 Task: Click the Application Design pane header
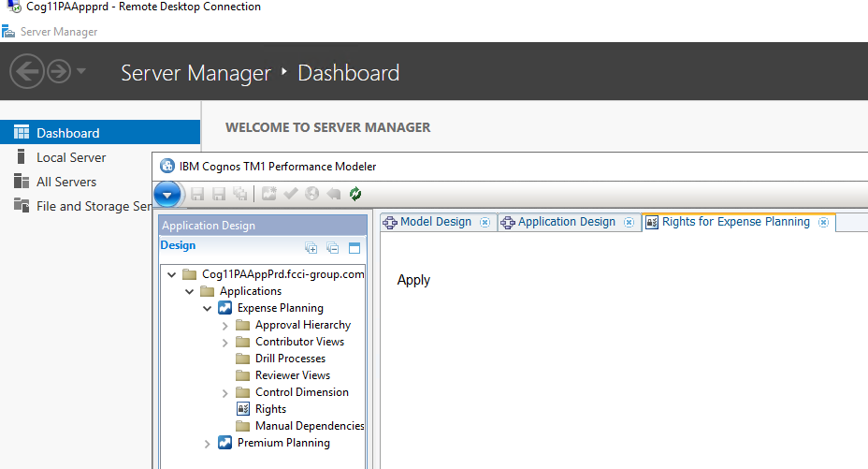coord(263,226)
